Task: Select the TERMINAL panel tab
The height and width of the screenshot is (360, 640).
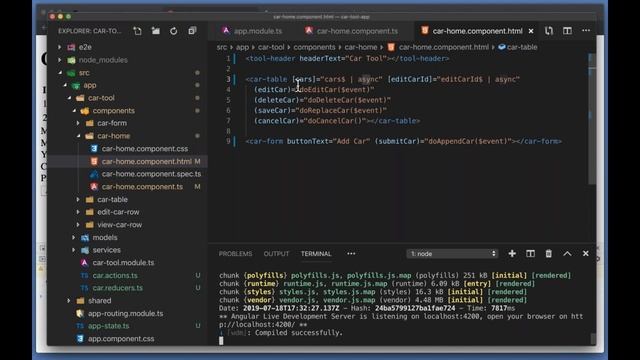Action: tap(316, 254)
